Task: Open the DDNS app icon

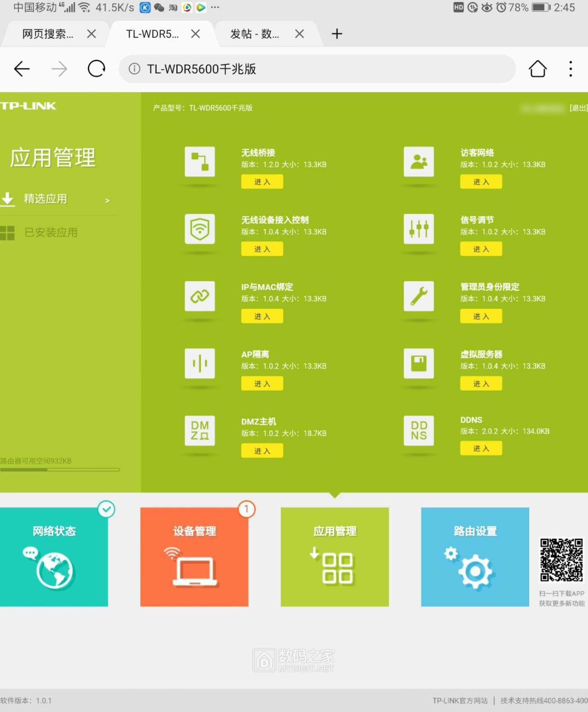Action: (x=419, y=431)
